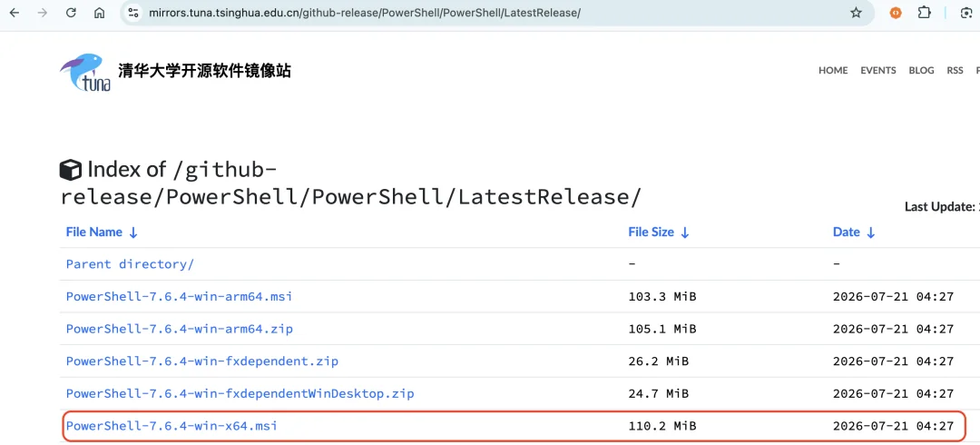Open the RSS menu item
The height and width of the screenshot is (445, 980).
click(955, 70)
